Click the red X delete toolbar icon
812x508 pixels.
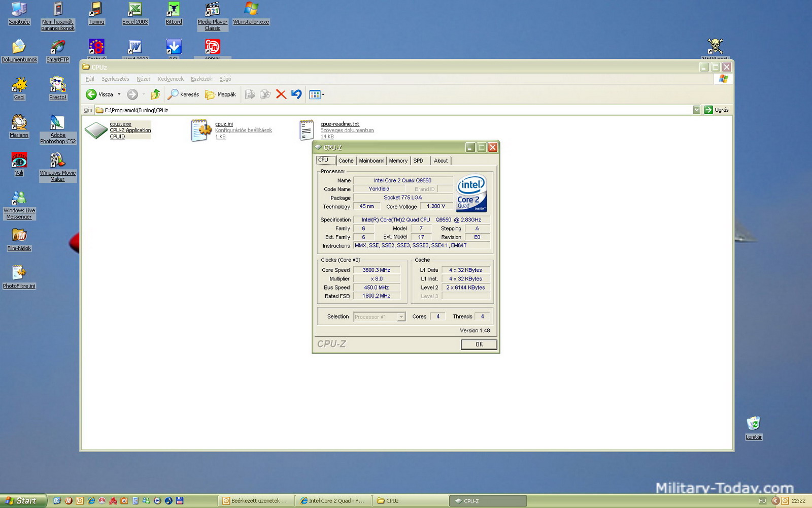coord(281,94)
